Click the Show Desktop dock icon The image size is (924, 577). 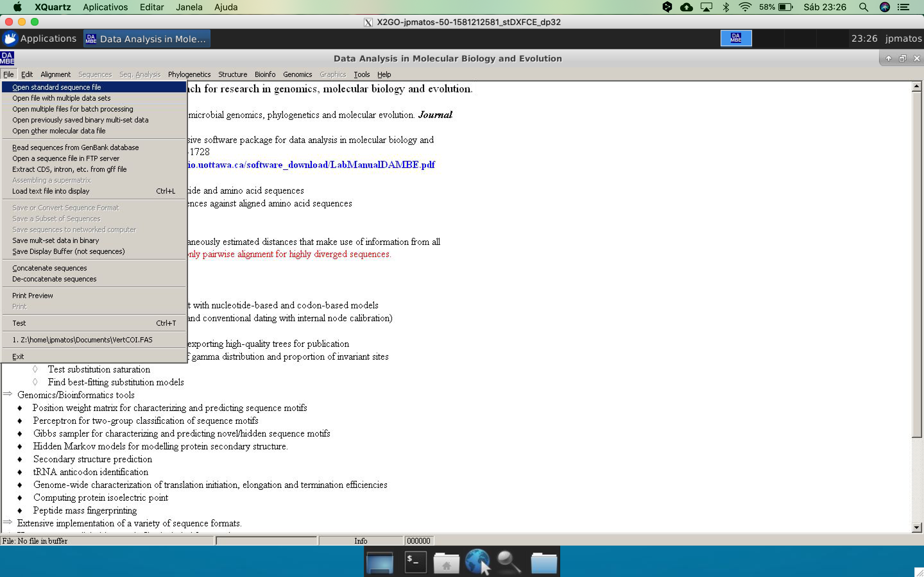(x=380, y=562)
